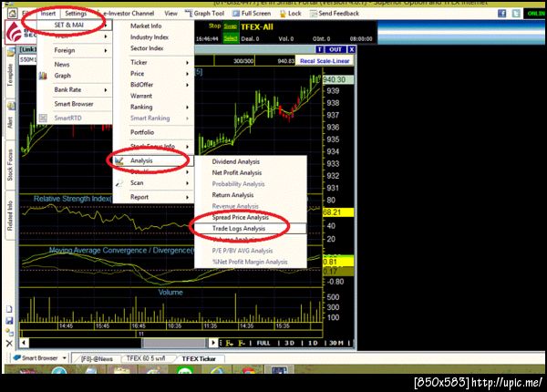
Task: Expand the Foreign submenu
Action: (75, 50)
